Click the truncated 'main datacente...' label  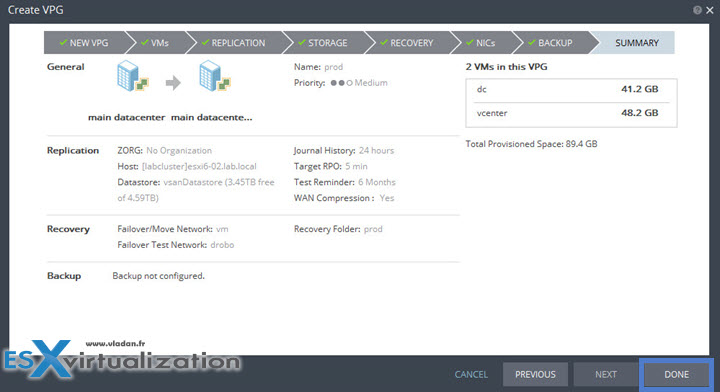tap(212, 118)
